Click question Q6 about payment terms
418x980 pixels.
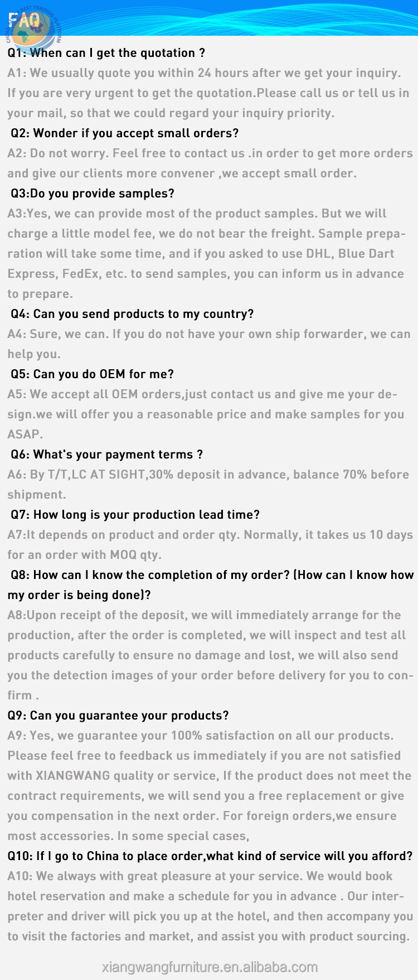[x=106, y=455]
